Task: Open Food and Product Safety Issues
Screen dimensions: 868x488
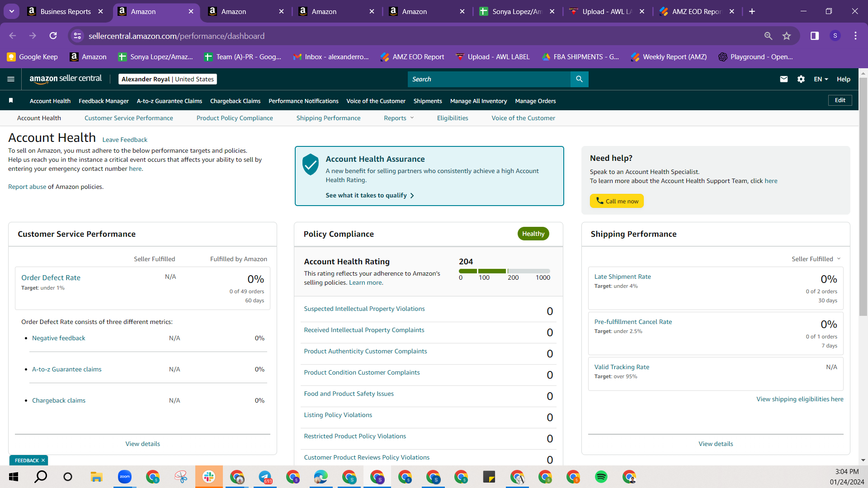Action: (x=349, y=394)
